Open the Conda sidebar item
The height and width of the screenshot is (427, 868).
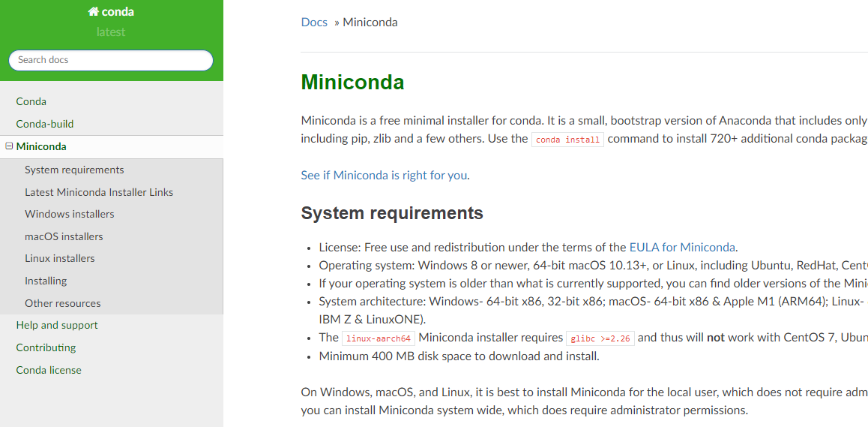(x=31, y=101)
